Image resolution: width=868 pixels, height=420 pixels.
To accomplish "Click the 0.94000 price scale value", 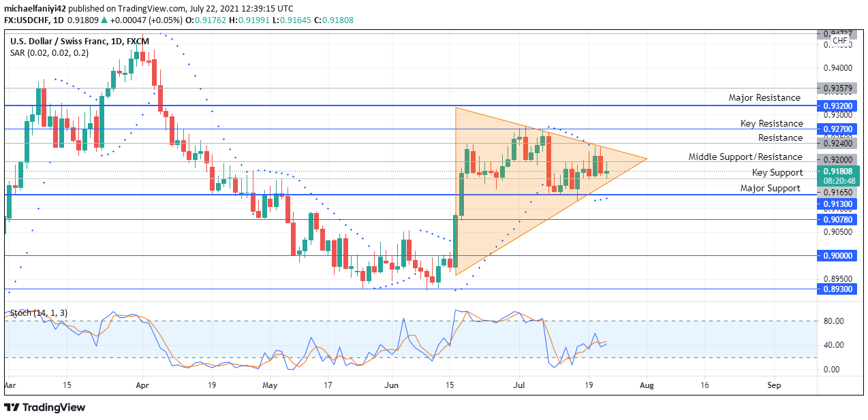I will [837, 68].
